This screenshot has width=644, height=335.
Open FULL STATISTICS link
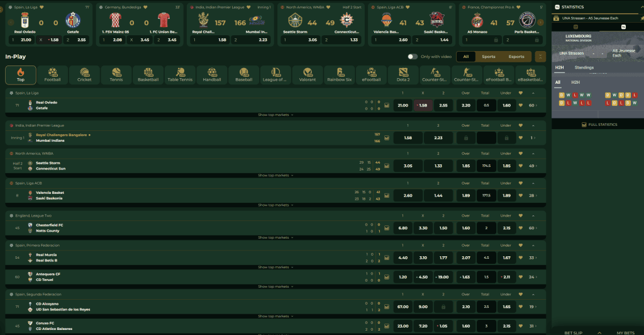point(599,125)
